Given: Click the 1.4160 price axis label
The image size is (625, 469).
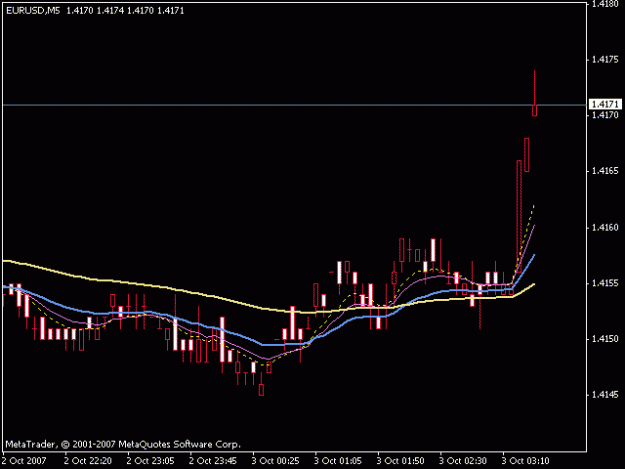Looking at the screenshot, I should tap(605, 228).
